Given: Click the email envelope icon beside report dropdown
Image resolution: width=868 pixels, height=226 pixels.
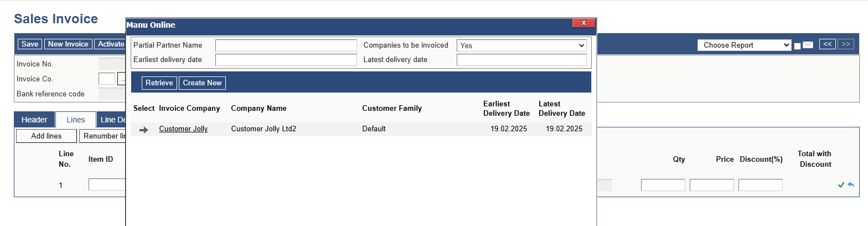Looking at the screenshot, I should click(808, 45).
